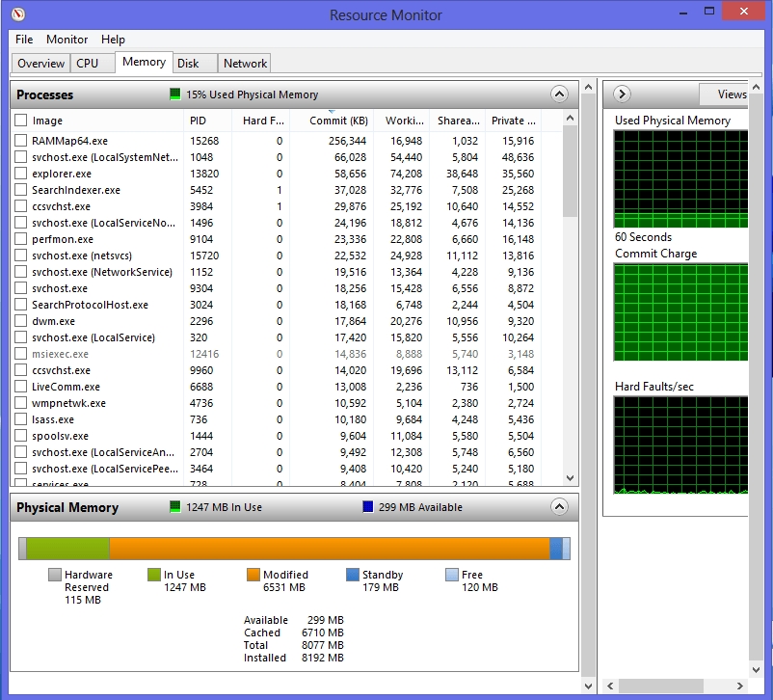Click the In Use legend square
The image size is (773, 700).
(154, 575)
